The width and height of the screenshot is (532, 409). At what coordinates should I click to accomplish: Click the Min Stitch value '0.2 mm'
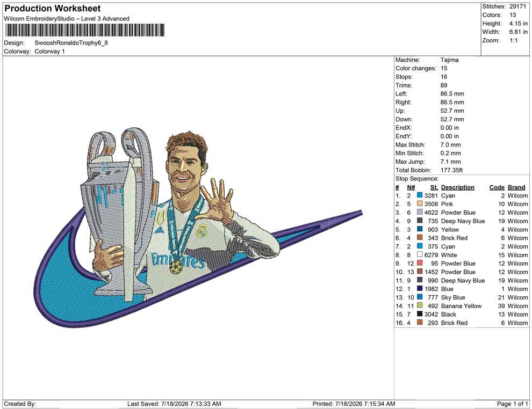click(x=450, y=153)
